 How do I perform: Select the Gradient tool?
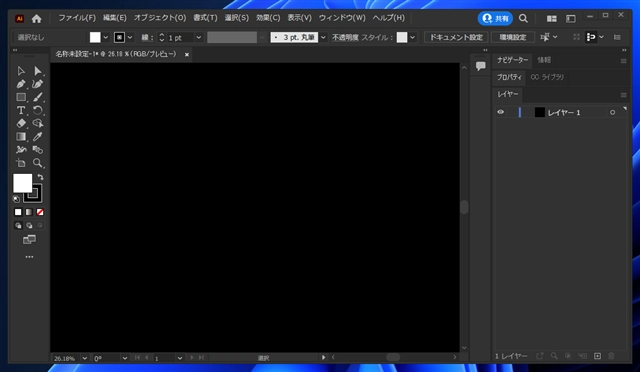click(21, 136)
